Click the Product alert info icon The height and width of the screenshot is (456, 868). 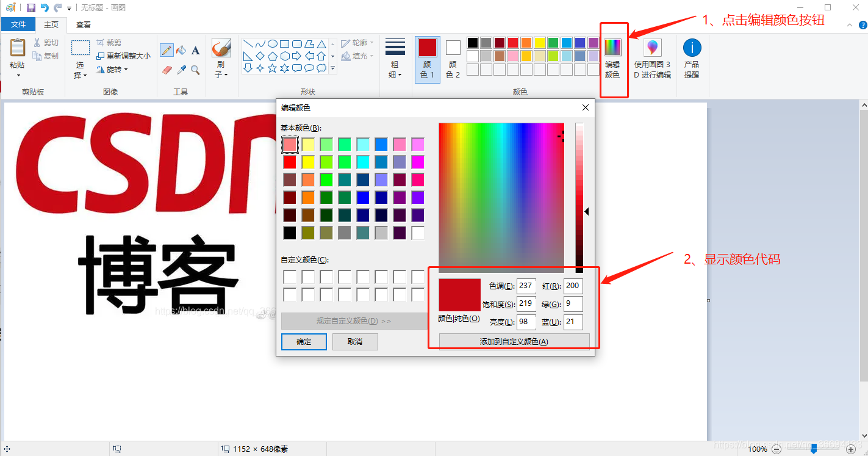692,48
